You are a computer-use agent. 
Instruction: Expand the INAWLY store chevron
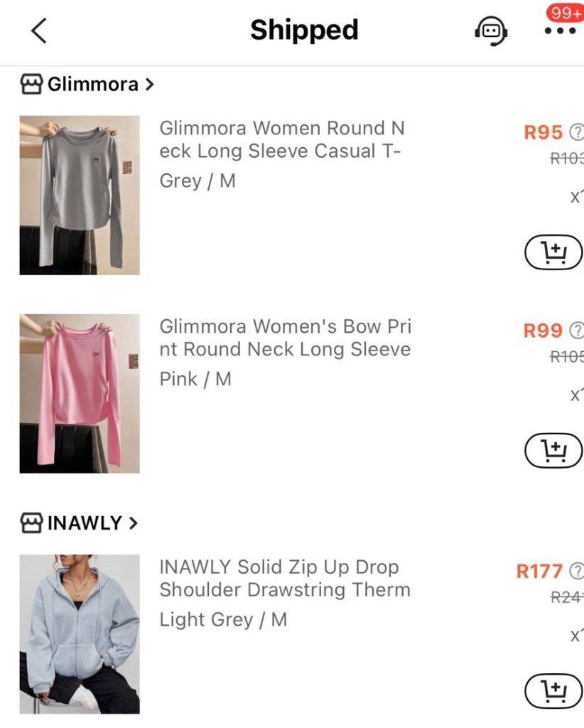pos(132,524)
